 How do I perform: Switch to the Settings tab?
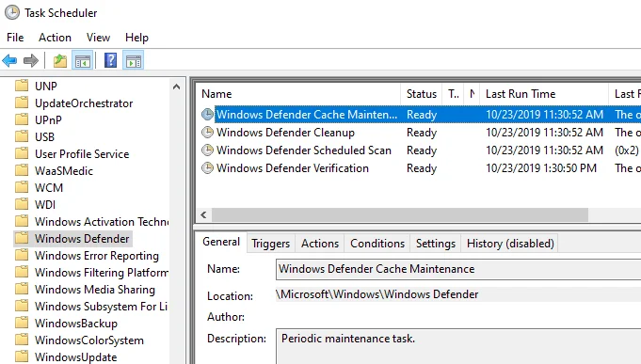pyautogui.click(x=436, y=244)
